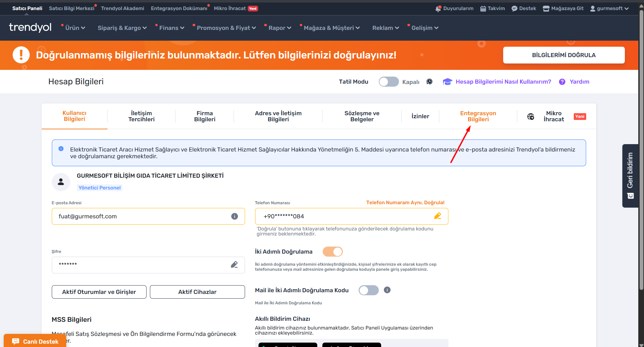Click the info icon in the notice box
The image size is (644, 347).
tap(61, 148)
